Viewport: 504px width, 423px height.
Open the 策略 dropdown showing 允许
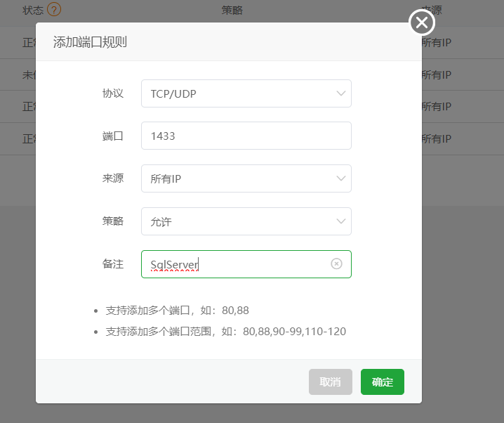pos(246,221)
